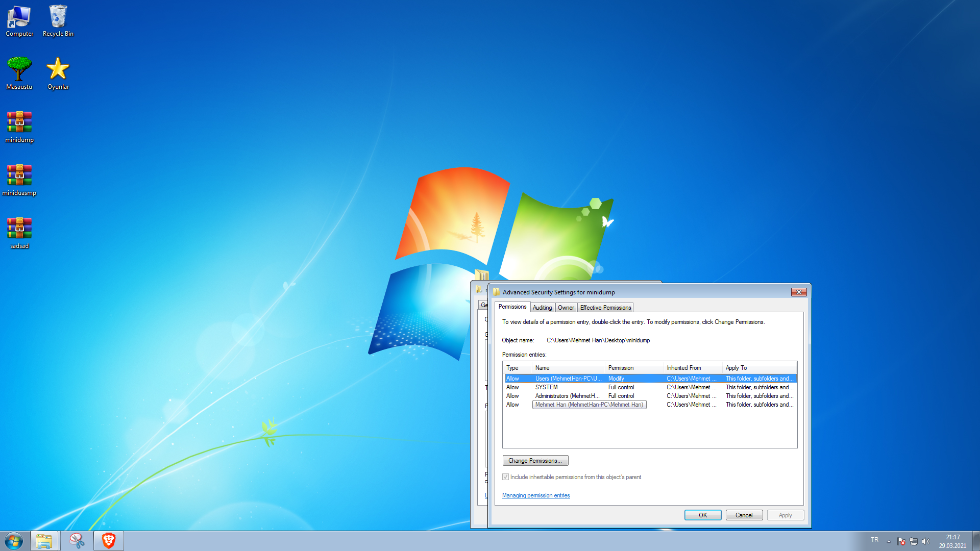Launch Brave browser from the taskbar
Screen dimensions: 980x551
108,540
